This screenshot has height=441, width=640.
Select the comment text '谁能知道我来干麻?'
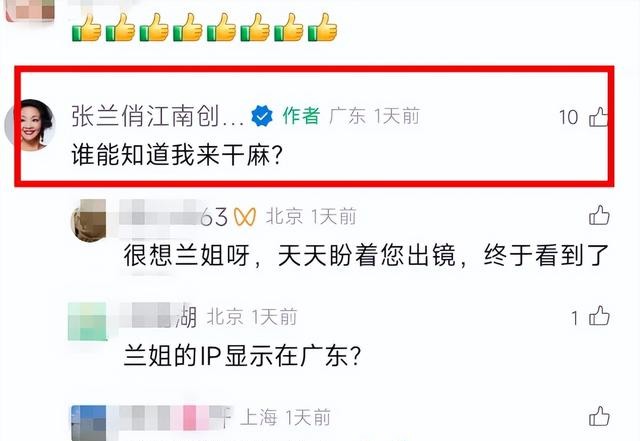[177, 155]
